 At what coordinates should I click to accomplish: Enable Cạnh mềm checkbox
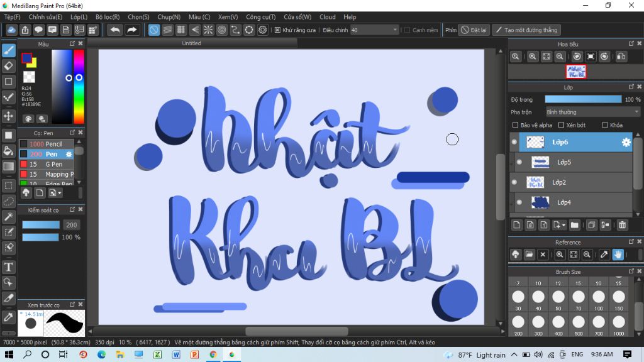[x=407, y=30]
